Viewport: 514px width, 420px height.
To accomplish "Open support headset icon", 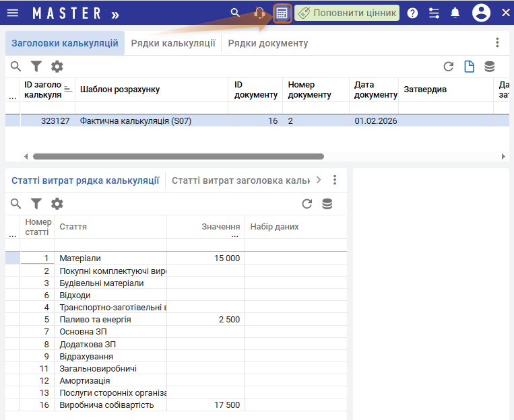I will (259, 13).
